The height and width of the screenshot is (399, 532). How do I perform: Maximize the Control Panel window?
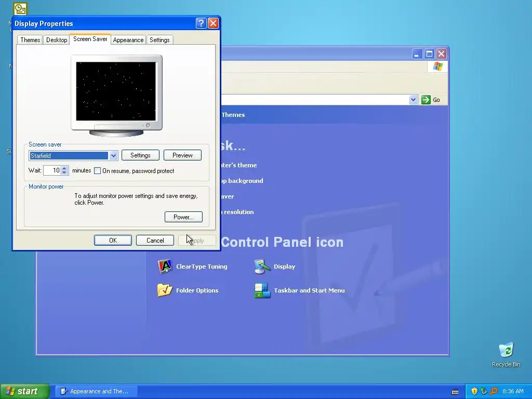click(x=429, y=54)
